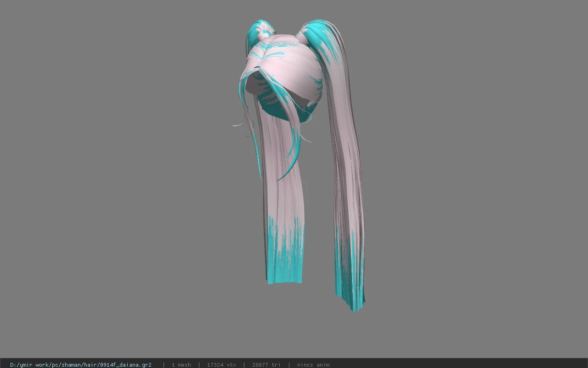This screenshot has height=368, width=588.
Task: Click the '28077 tri' triangle count
Action: point(266,365)
